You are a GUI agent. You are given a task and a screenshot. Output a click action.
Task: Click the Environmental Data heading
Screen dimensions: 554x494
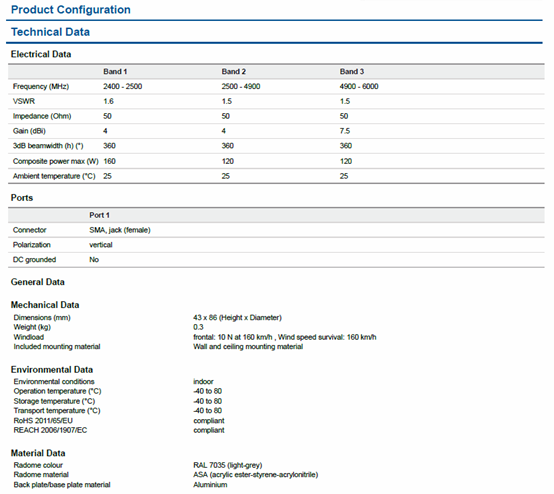click(x=52, y=370)
